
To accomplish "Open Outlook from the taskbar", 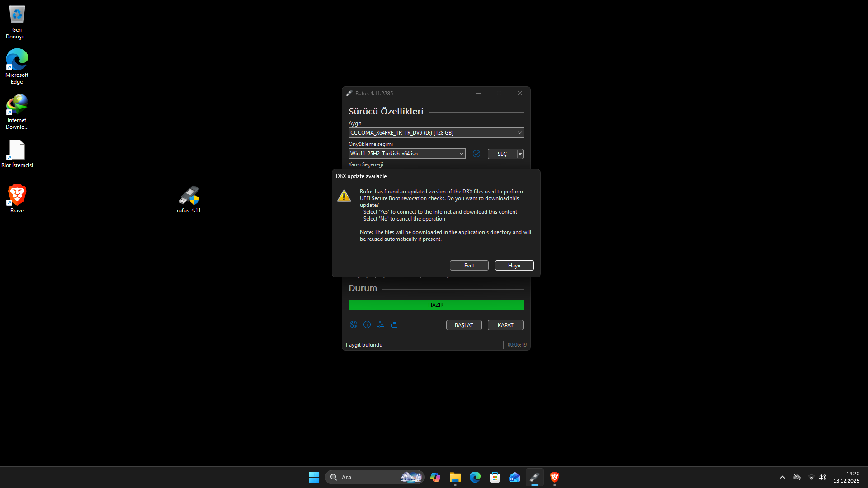I will tap(515, 477).
